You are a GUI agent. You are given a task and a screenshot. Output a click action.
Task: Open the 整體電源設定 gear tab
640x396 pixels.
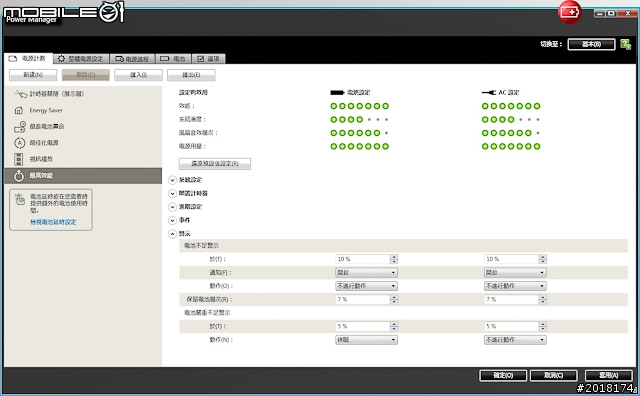(81, 59)
